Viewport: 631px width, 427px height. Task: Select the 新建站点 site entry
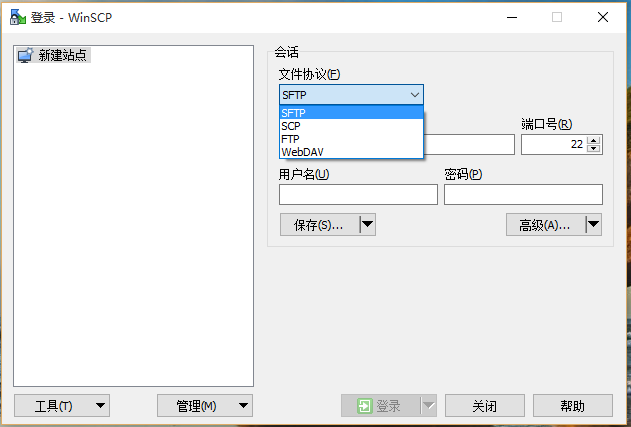[x=54, y=55]
